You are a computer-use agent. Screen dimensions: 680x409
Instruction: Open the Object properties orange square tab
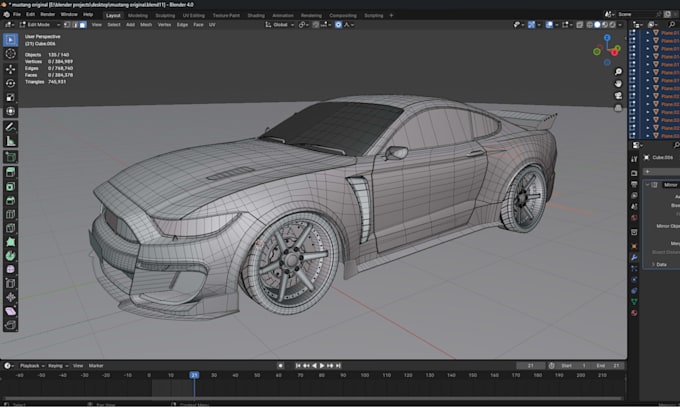634,246
